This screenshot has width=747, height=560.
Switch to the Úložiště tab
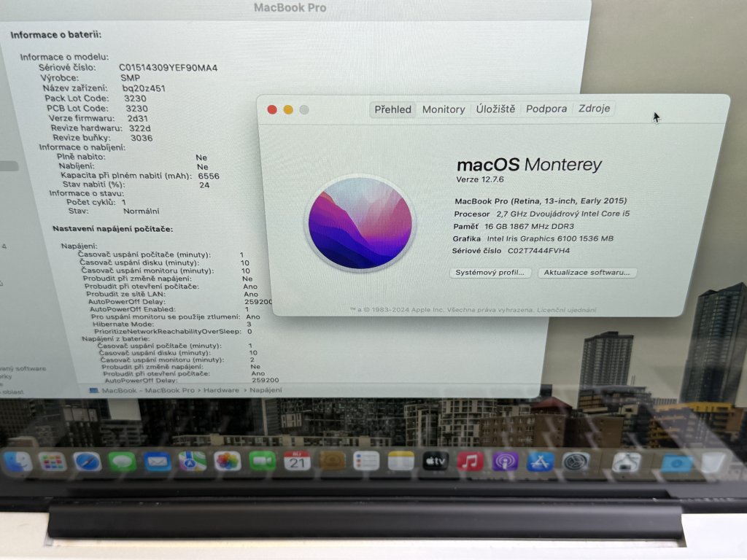tap(495, 109)
